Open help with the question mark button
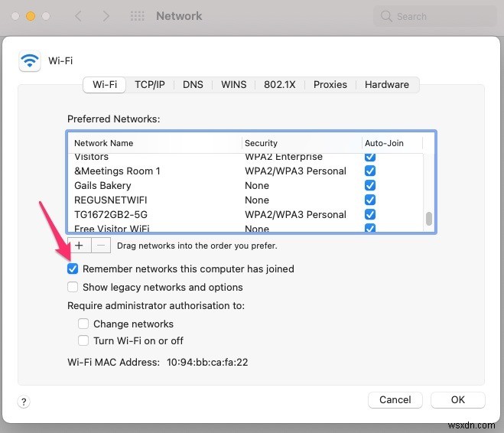Image resolution: width=504 pixels, height=433 pixels. (x=24, y=402)
